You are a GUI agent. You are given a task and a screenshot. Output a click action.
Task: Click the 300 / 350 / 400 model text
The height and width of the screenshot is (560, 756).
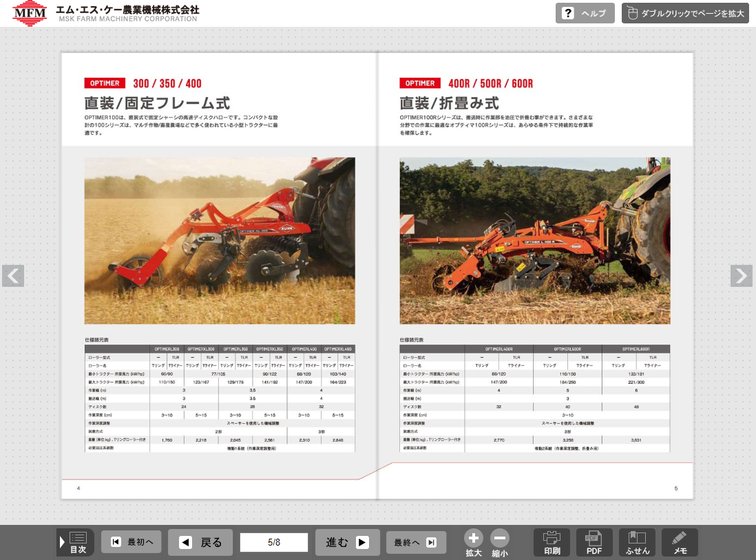pos(167,83)
